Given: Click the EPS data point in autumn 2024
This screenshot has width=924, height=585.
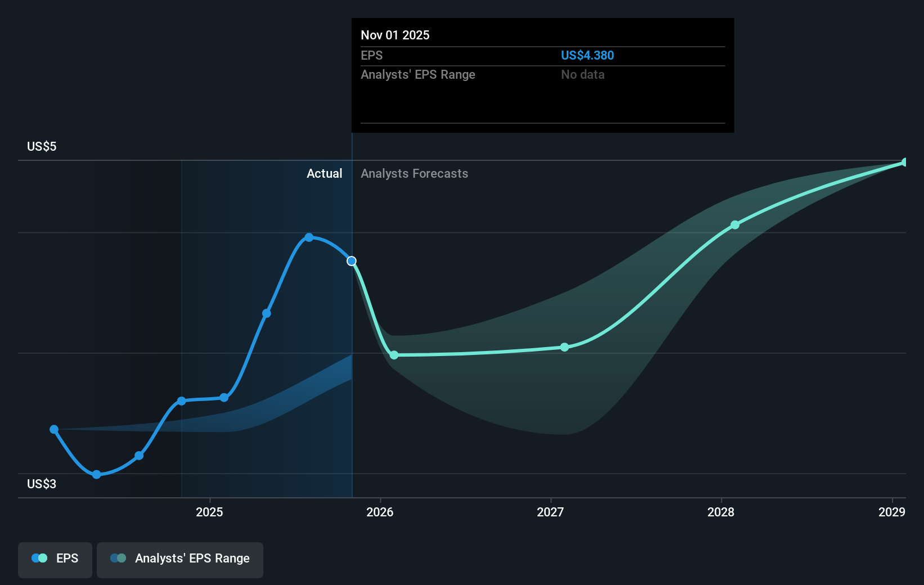Looking at the screenshot, I should pos(139,456).
